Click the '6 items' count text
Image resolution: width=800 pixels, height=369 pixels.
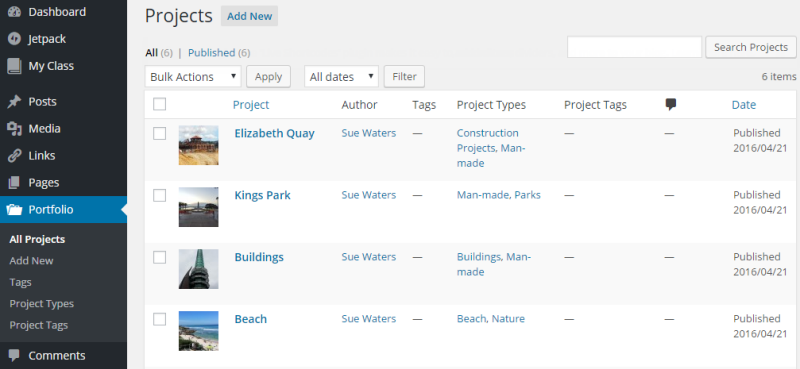779,77
